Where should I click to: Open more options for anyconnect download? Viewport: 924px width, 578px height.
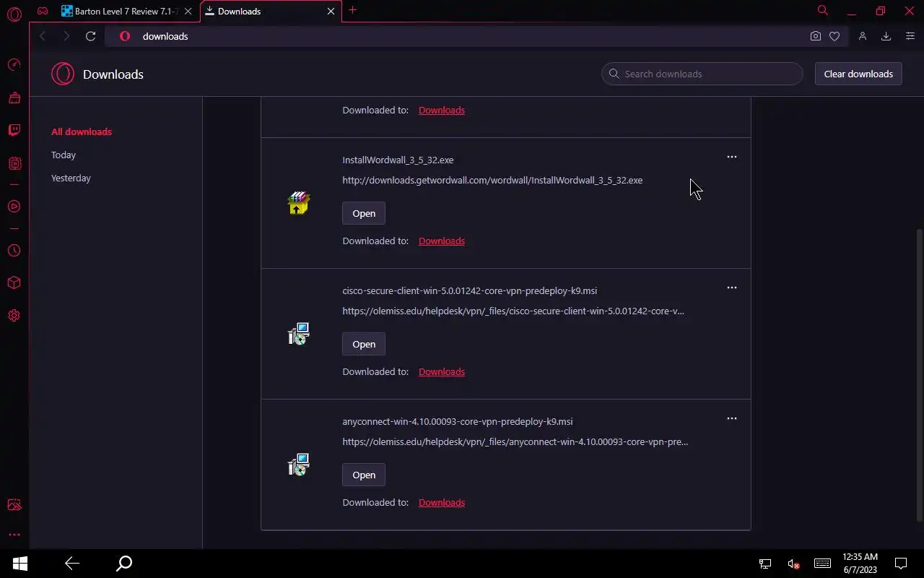tap(732, 418)
